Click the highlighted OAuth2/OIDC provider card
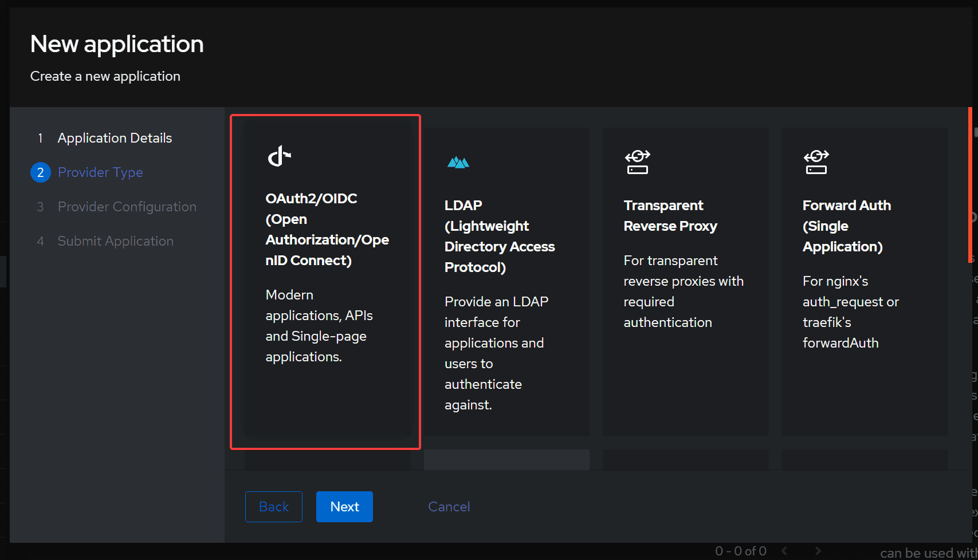 tap(325, 281)
